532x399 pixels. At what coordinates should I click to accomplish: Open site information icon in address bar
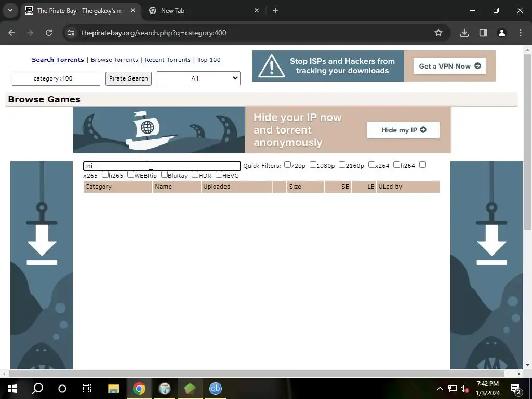(71, 33)
